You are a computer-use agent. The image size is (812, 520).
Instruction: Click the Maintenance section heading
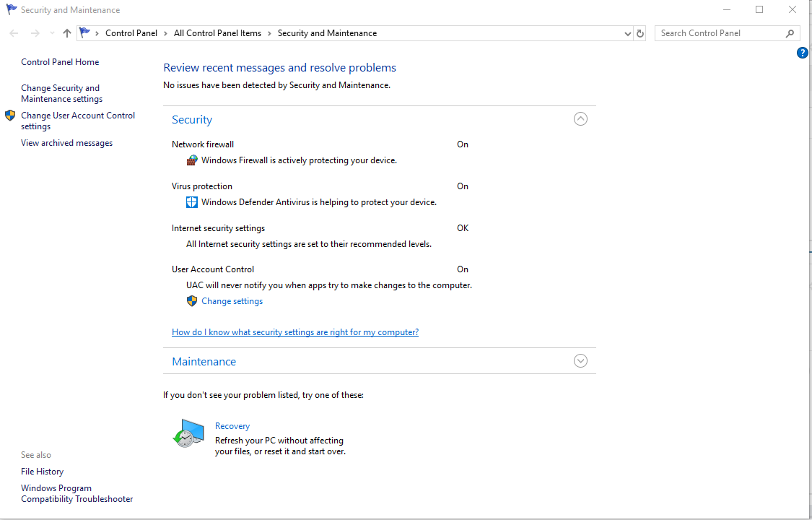coord(204,362)
